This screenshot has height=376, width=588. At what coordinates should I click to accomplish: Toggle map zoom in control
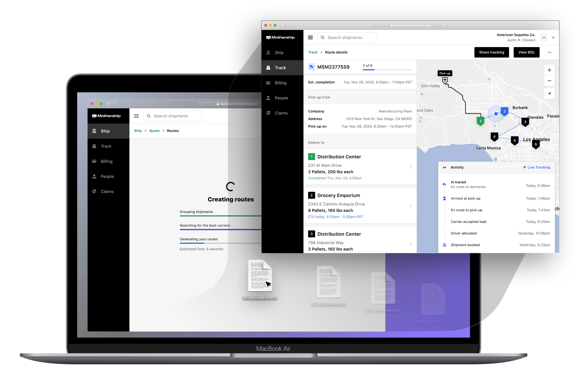(x=549, y=70)
